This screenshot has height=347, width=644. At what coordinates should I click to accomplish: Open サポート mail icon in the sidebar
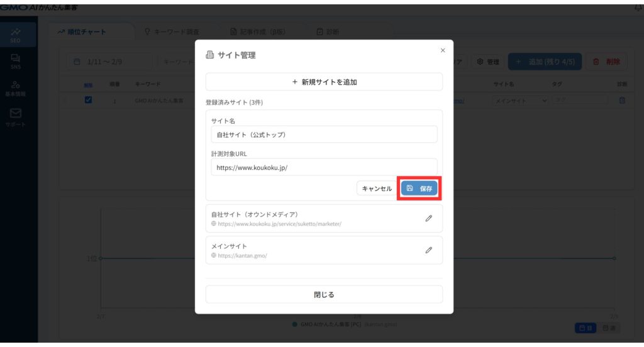pos(16,116)
